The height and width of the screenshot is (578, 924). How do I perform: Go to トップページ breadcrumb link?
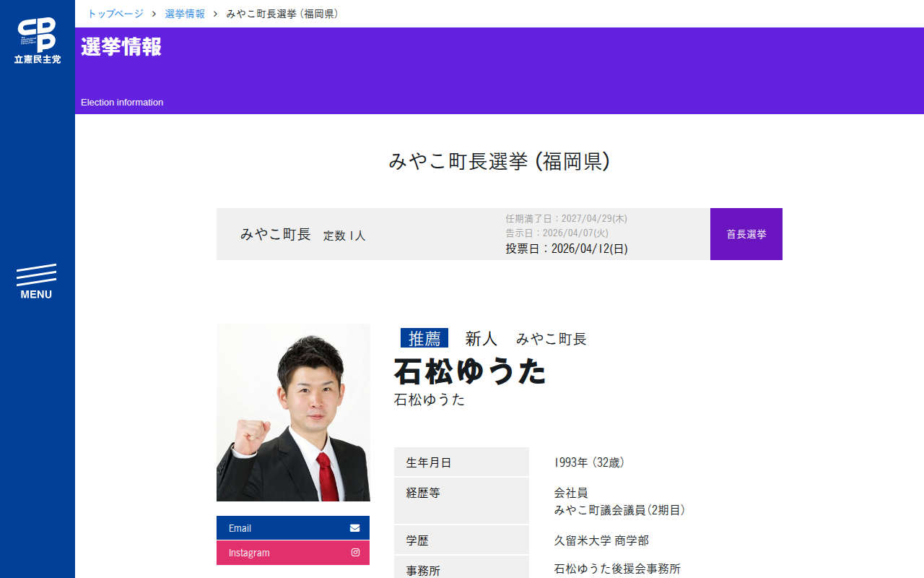(115, 14)
